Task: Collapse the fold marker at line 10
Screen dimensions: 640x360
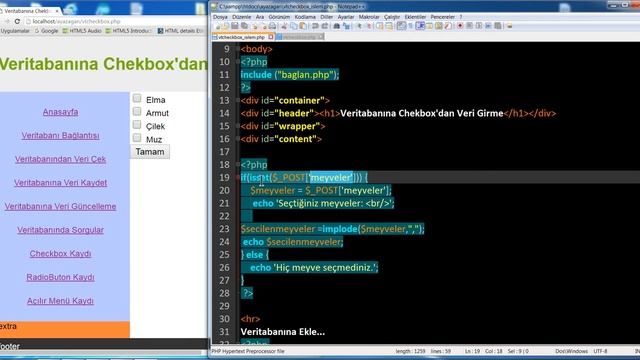Action: [x=238, y=62]
